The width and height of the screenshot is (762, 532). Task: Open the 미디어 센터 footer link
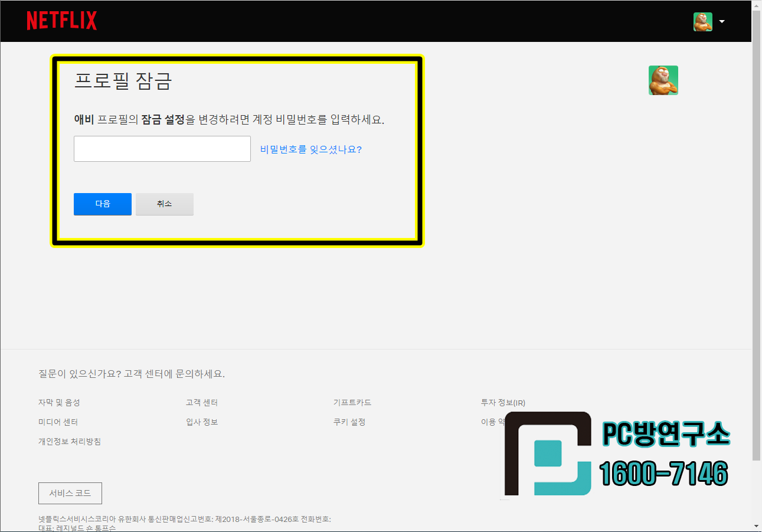(x=58, y=422)
